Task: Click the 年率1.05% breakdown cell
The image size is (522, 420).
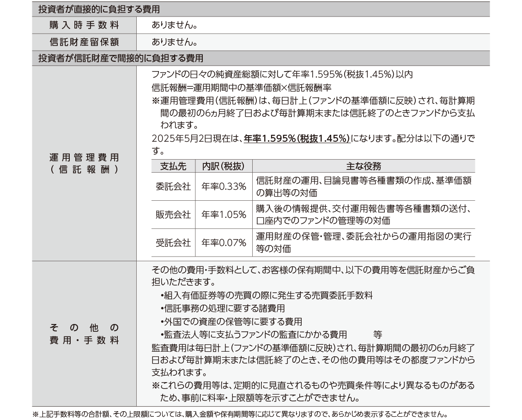Action: tap(224, 215)
